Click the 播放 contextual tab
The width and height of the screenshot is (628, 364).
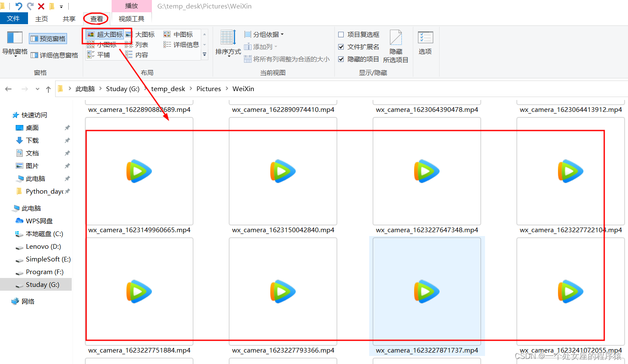[x=132, y=6]
